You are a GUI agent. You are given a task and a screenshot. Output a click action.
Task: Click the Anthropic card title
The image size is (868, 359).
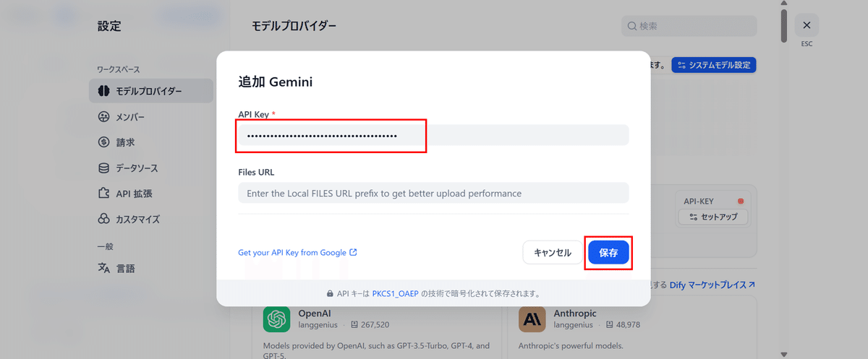point(575,313)
